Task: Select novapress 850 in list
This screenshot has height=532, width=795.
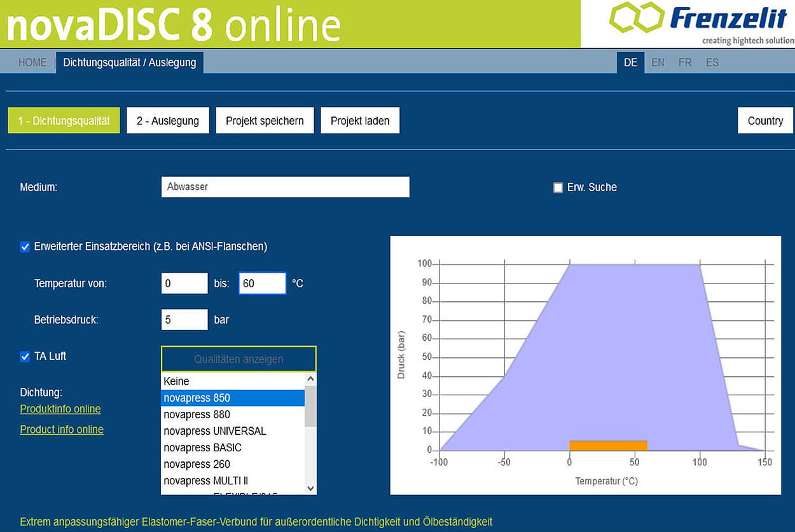Action: point(233,398)
